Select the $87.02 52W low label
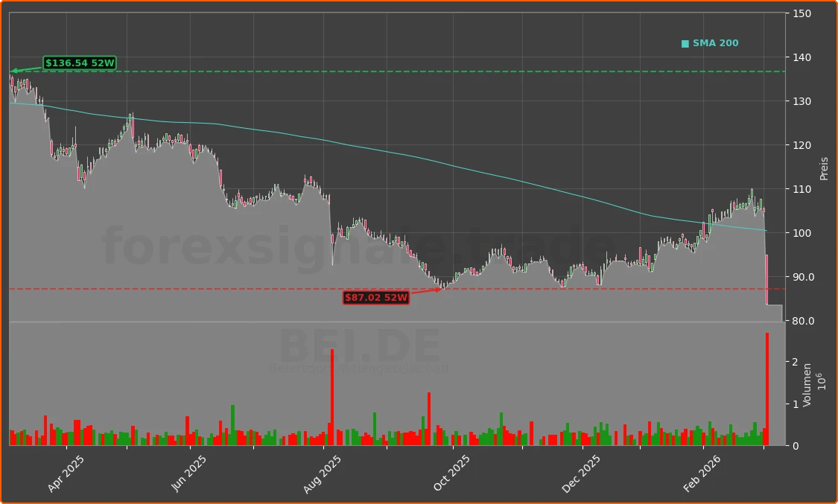Viewport: 838px width, 504px height. [x=375, y=296]
